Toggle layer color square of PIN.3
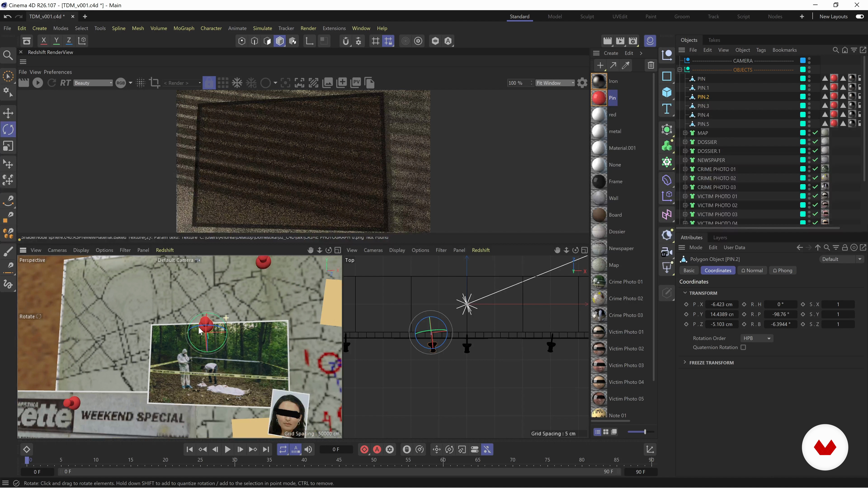The width and height of the screenshot is (868, 488). click(803, 106)
